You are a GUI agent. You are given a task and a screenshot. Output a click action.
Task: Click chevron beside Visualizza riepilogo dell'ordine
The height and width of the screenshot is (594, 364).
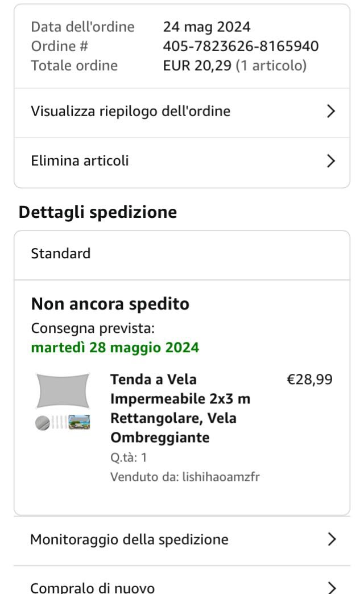tap(332, 112)
